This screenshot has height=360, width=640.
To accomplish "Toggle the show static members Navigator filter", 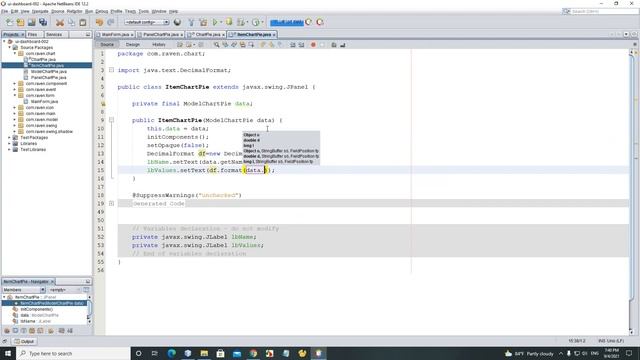I will 23,331.
